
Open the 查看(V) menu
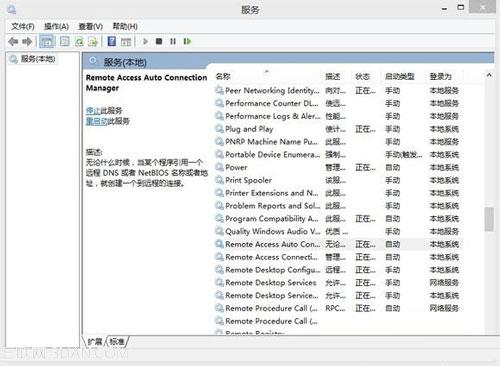click(x=90, y=26)
